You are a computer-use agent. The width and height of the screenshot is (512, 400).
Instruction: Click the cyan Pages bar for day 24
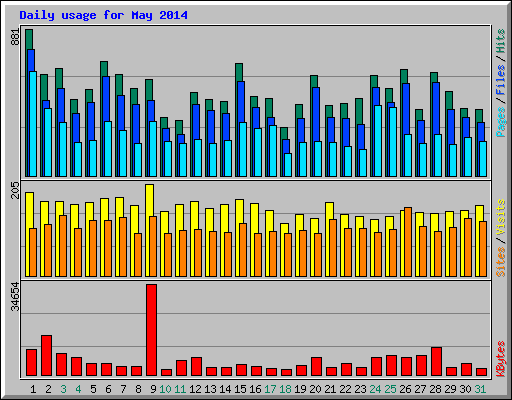pos(378,141)
